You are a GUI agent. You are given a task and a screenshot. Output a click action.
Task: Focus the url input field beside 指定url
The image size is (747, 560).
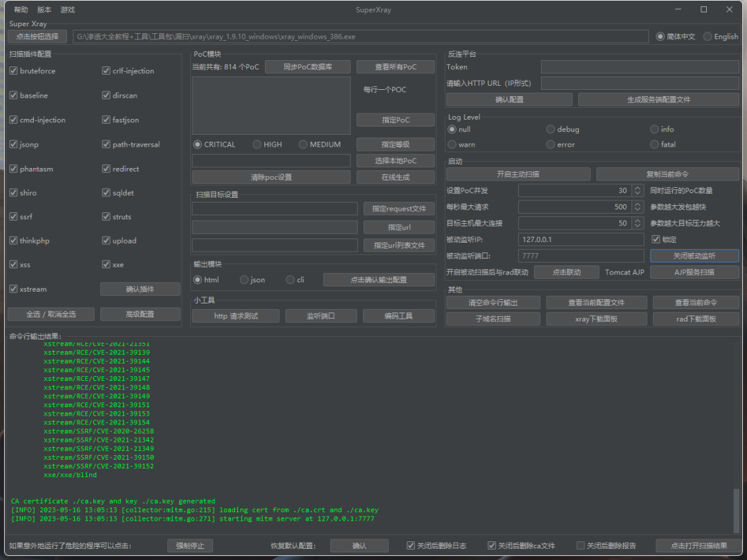coord(275,227)
